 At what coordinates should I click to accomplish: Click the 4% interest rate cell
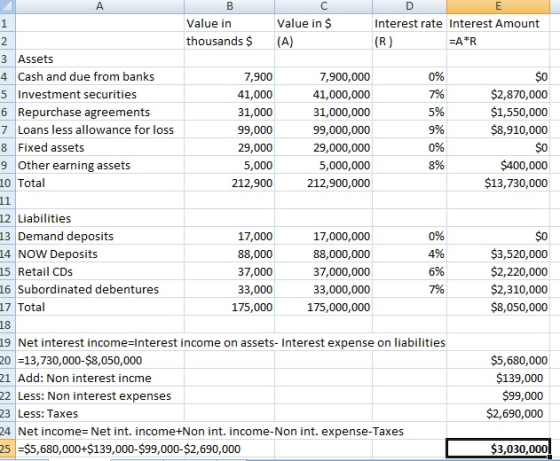pyautogui.click(x=409, y=254)
